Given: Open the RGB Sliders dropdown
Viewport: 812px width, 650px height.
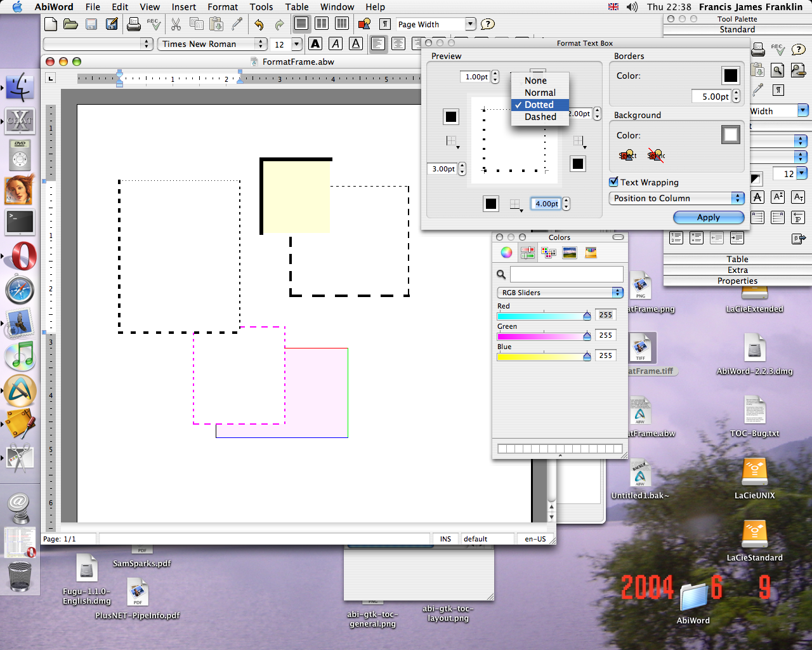Looking at the screenshot, I should pyautogui.click(x=560, y=293).
